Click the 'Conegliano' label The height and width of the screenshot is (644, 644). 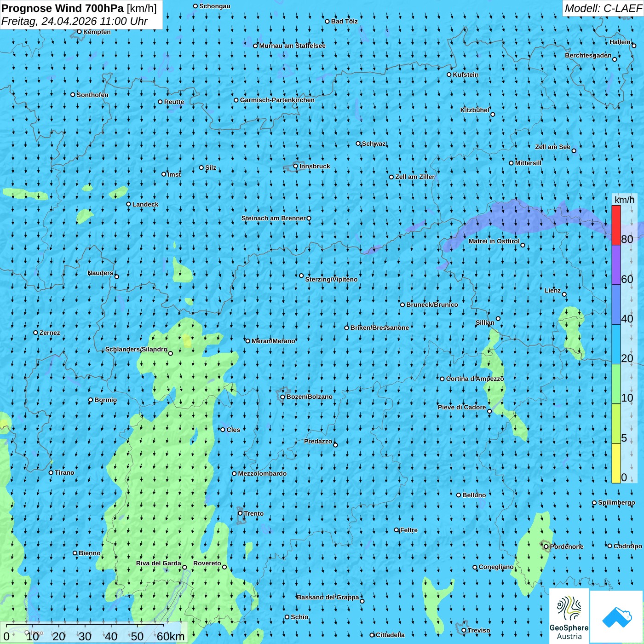[x=496, y=567]
